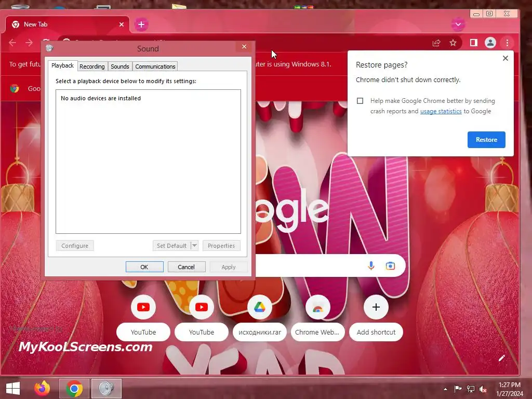Screen dimensions: 532x399
Task: Dismiss the Restore pages popup
Action: 505,58
